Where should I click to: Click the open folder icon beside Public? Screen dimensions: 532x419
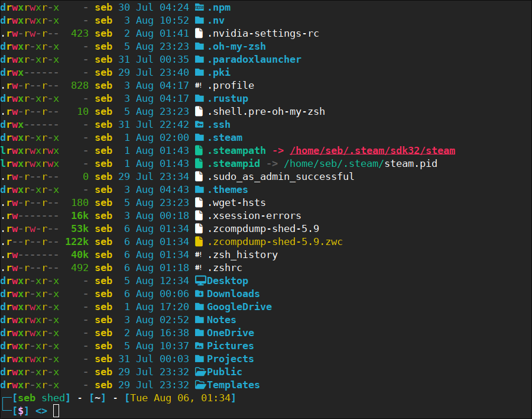click(x=200, y=372)
